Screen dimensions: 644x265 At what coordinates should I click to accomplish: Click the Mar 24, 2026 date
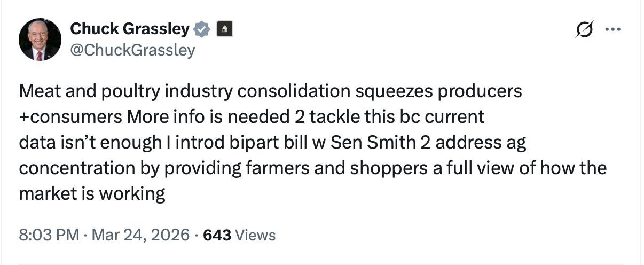[142, 235]
